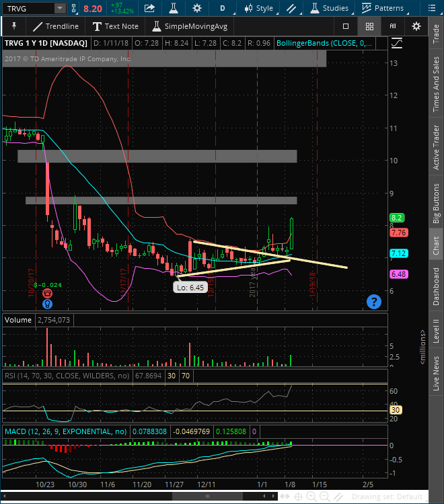The width and height of the screenshot is (444, 504).
Task: Click the MACD value 0.0788308
Action: click(149, 431)
